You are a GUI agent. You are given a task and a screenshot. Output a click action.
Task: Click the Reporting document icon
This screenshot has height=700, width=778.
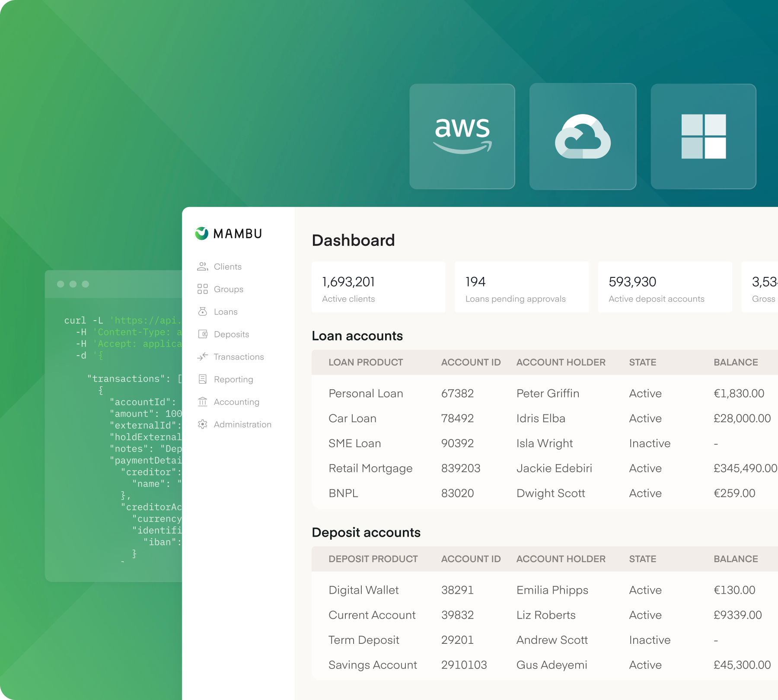(202, 379)
